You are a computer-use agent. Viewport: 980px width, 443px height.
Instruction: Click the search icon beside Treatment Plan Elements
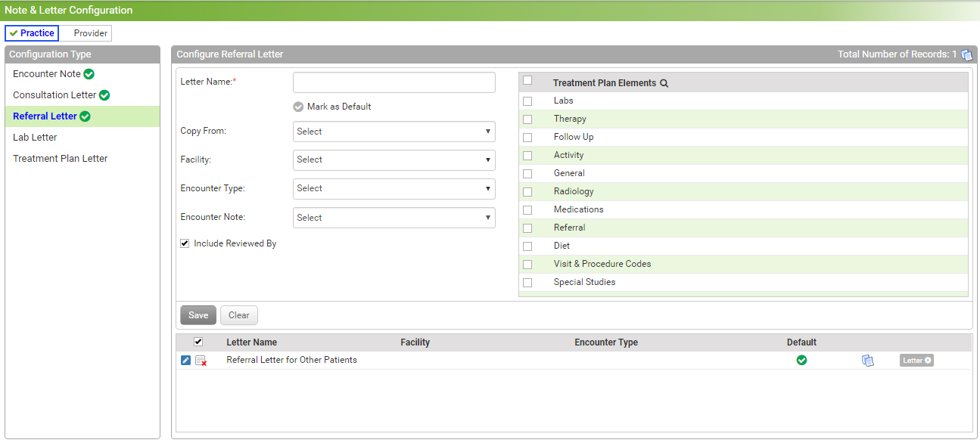click(664, 83)
